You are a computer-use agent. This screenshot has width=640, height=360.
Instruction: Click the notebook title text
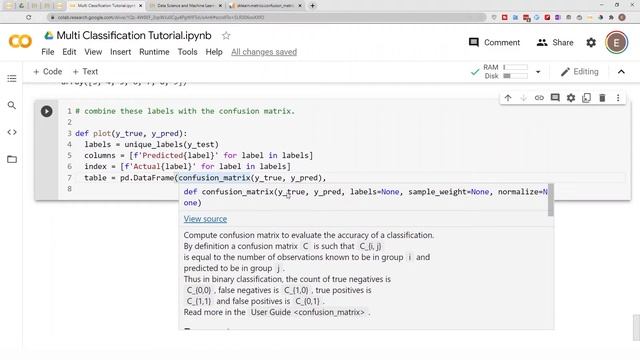134,36
